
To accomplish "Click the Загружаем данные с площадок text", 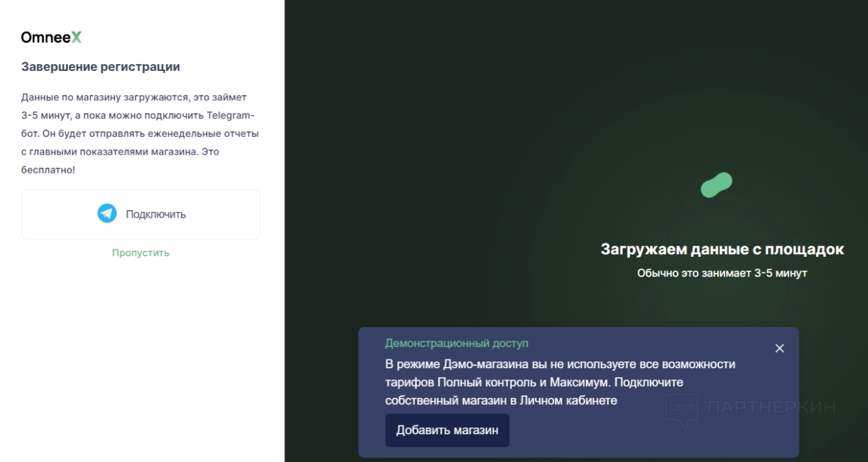I will click(722, 249).
